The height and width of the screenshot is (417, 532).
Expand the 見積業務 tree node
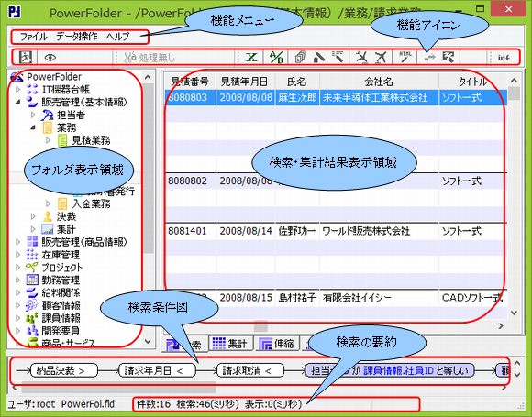click(48, 140)
